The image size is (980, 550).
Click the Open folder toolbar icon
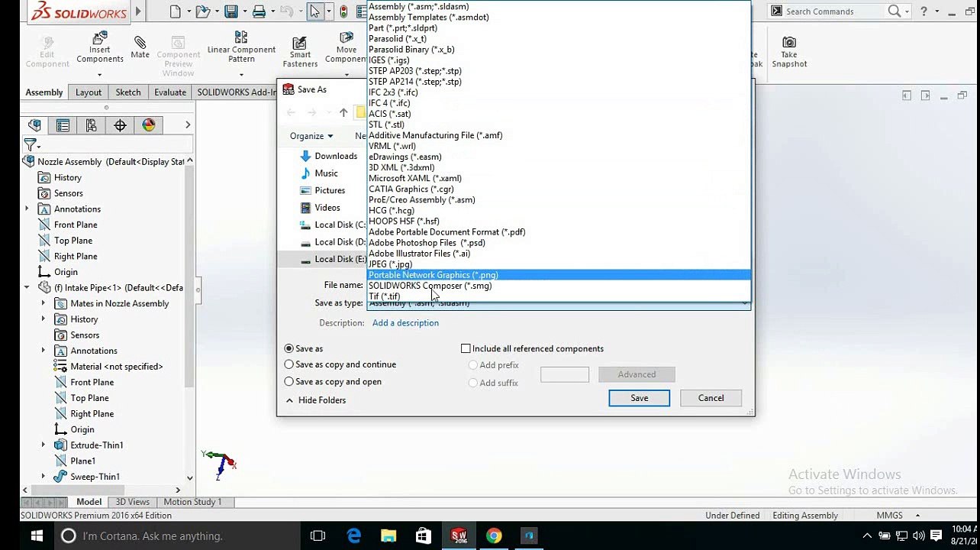(202, 11)
